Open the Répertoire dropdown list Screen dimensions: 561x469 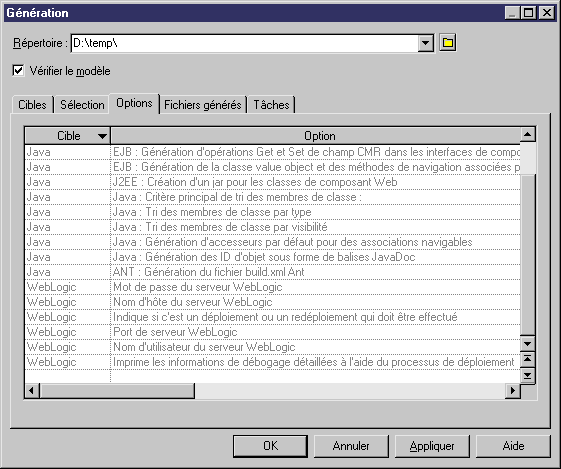(425, 43)
